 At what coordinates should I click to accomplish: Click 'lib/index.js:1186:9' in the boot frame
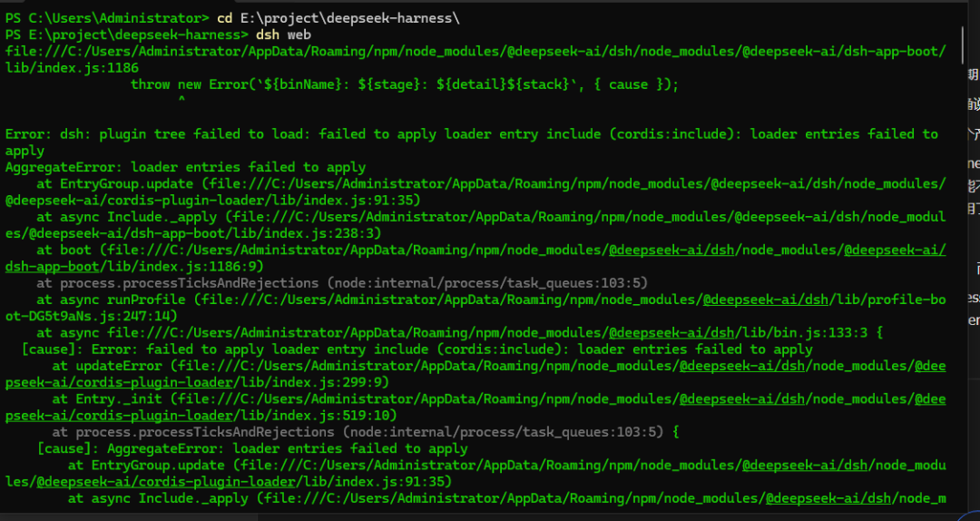click(183, 266)
